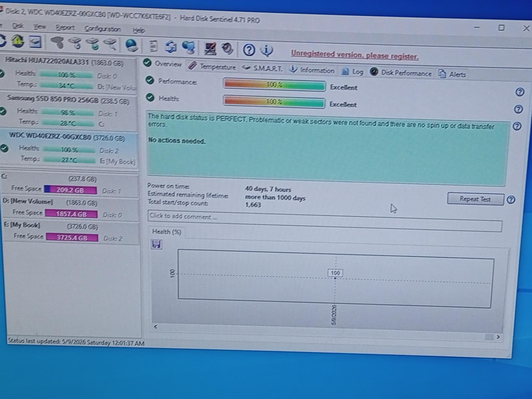
Task: Open the question mark help icon in toolbar
Action: [x=249, y=50]
